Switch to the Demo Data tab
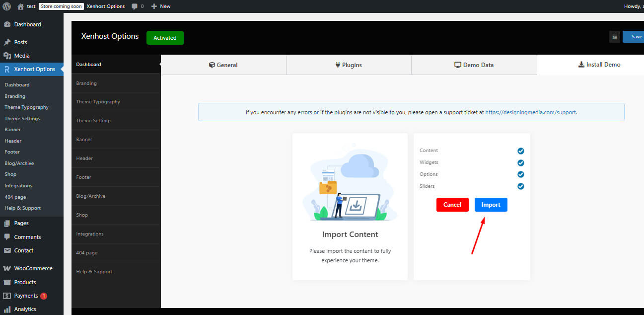 click(474, 65)
